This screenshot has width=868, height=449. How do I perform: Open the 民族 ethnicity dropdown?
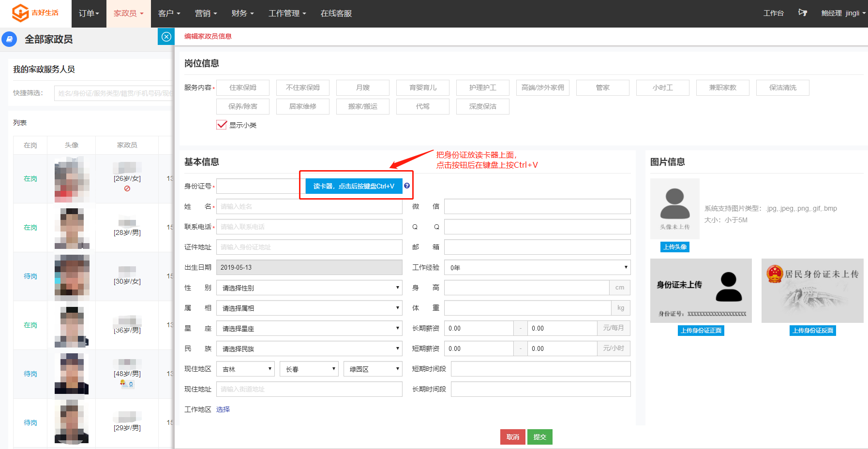309,348
